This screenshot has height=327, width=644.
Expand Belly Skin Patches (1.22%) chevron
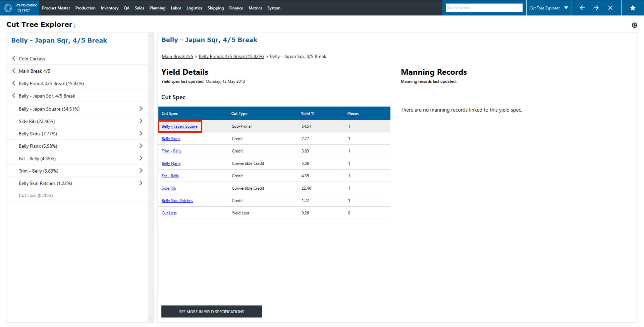(141, 183)
